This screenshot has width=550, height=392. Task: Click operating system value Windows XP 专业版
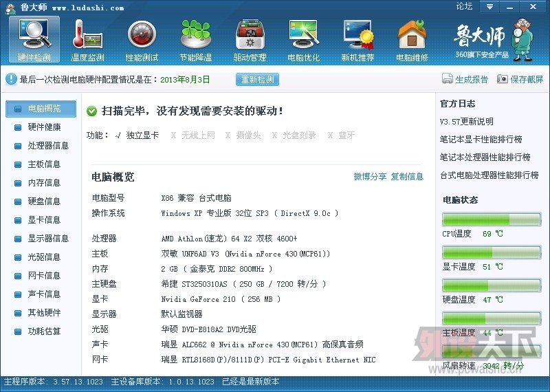pyautogui.click(x=250, y=213)
